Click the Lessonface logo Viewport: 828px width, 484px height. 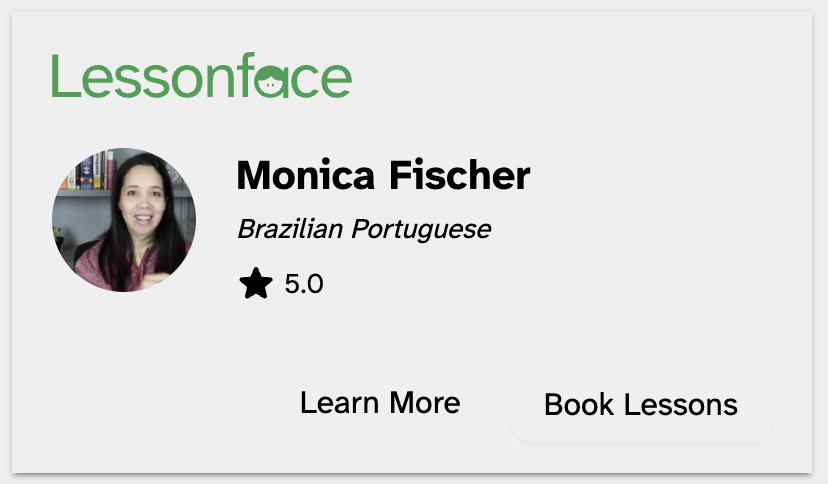201,77
